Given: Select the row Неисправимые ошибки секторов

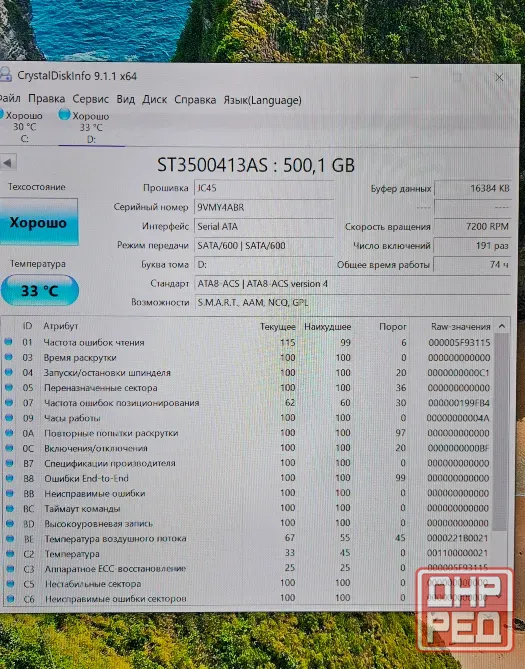Looking at the screenshot, I should [x=248, y=599].
